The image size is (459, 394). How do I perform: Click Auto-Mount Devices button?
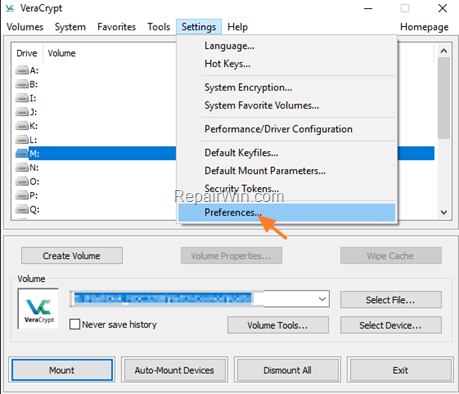click(174, 370)
